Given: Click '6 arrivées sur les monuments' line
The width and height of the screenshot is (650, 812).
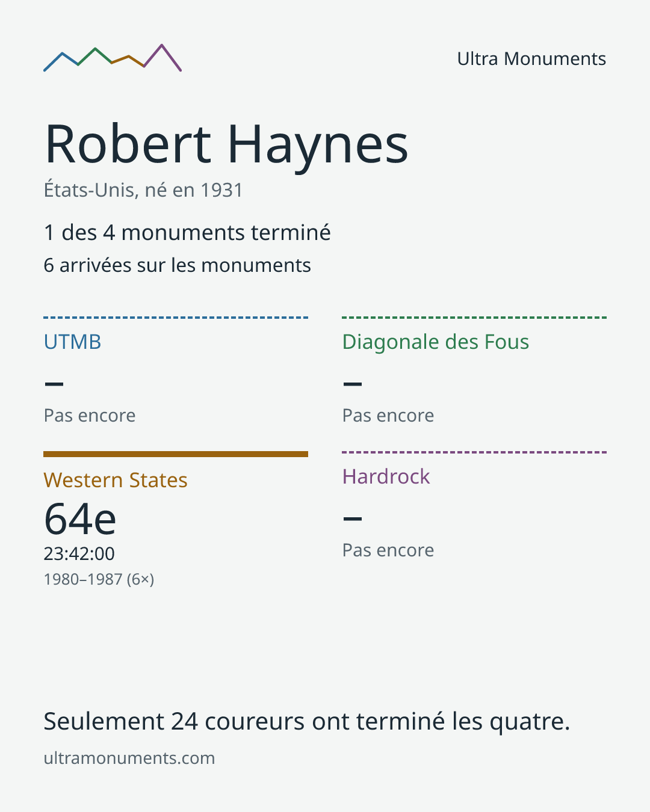Looking at the screenshot, I should point(178,265).
